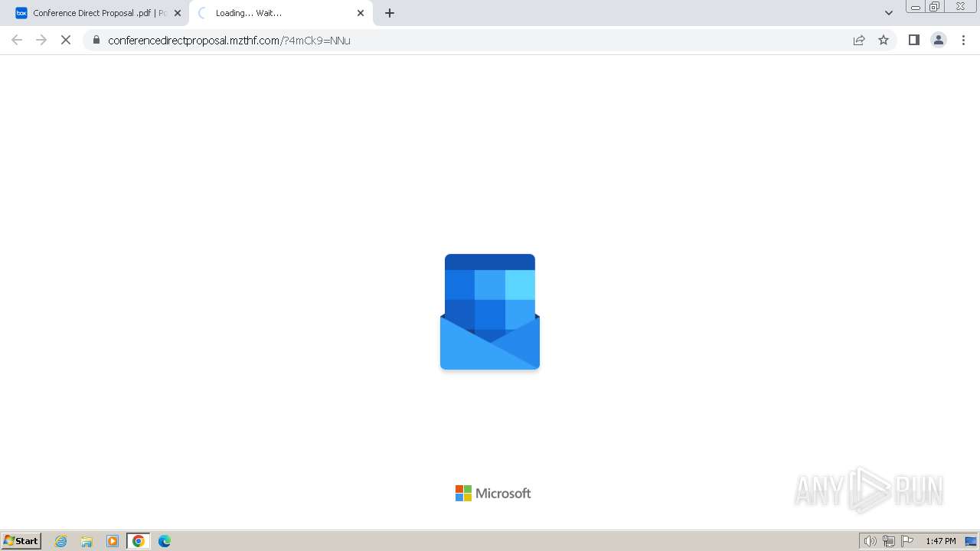
Task: Show desktop via tray button
Action: click(x=971, y=541)
